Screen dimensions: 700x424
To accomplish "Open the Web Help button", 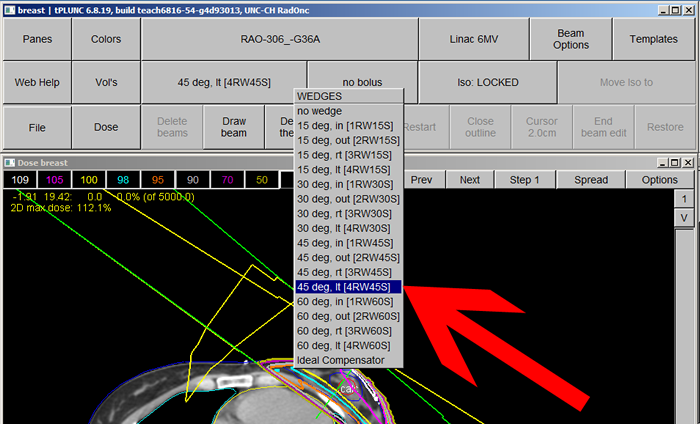I will coord(36,82).
